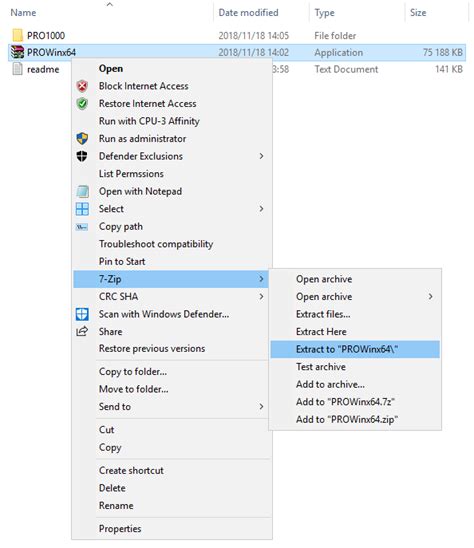Click the Scan with Windows Defender icon
The height and width of the screenshot is (548, 474).
[82, 314]
